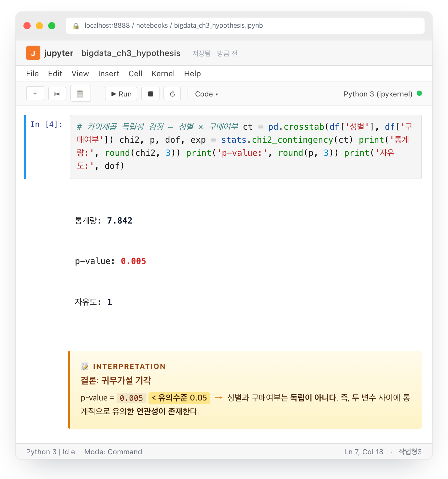Click the lock icon in the address bar
Screen dimensions: 448x479
coord(76,26)
